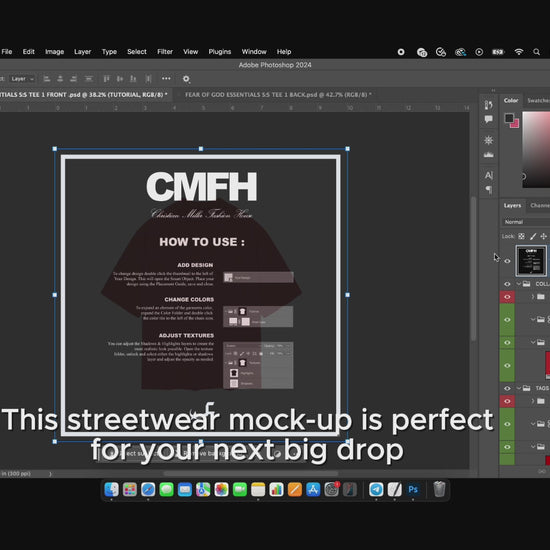The image size is (550, 550).
Task: Open the History panel icon
Action: pyautogui.click(x=488, y=105)
